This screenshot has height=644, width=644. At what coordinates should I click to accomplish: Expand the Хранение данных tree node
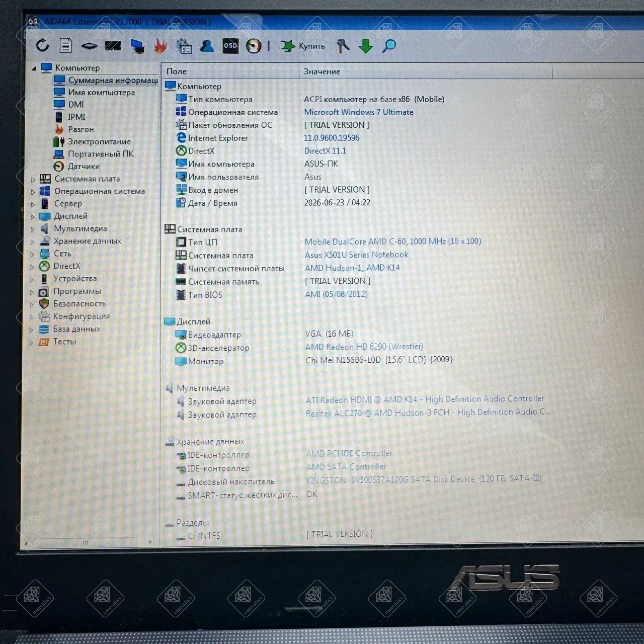point(32,242)
